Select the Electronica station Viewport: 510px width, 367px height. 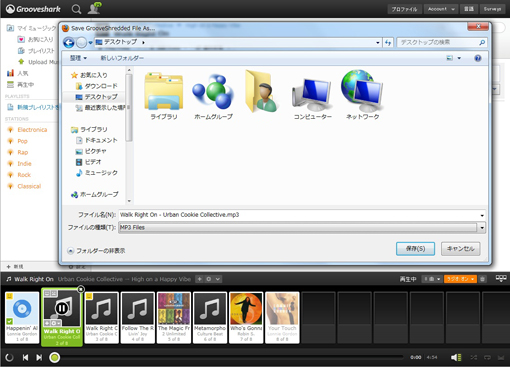pyautogui.click(x=32, y=130)
